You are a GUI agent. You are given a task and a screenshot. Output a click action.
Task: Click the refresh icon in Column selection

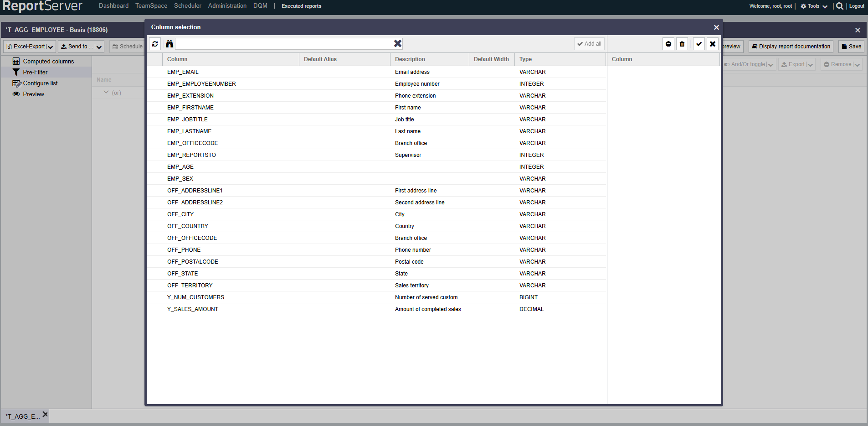155,44
